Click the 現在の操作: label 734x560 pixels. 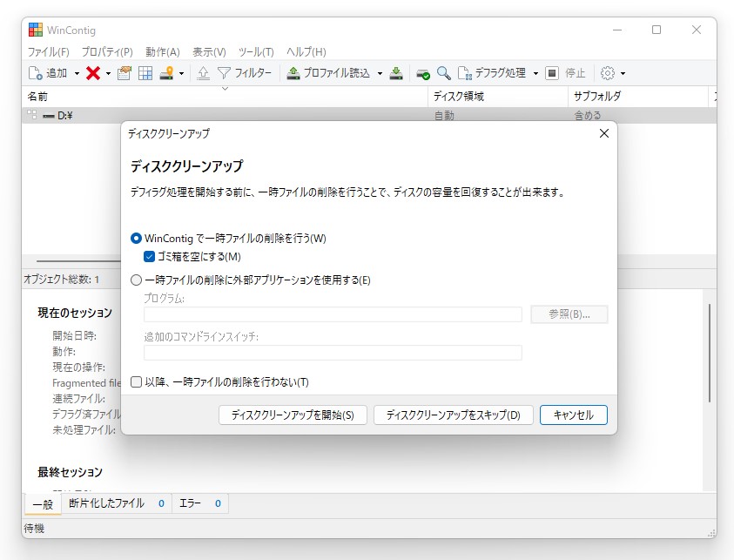pos(78,367)
